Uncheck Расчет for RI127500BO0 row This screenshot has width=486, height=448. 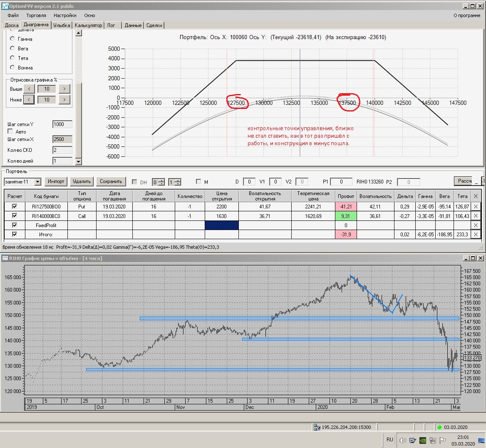(15, 206)
